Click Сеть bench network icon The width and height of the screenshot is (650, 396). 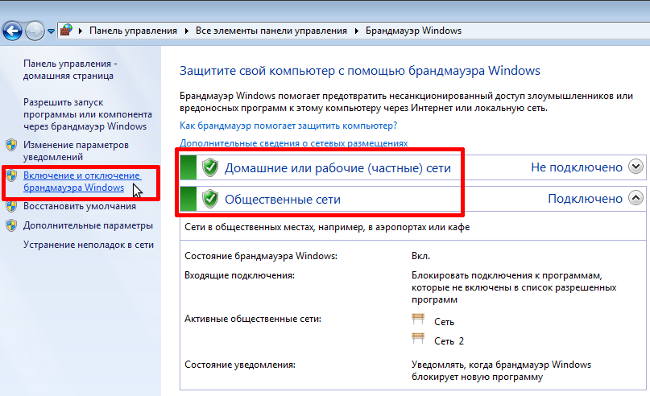coord(418,319)
